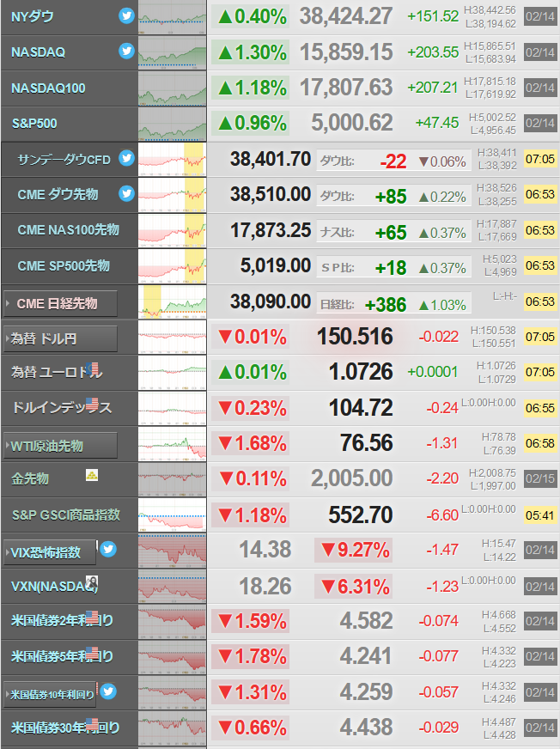
Task: Open the サンデーダウCFD mini chart
Action: pos(173,160)
